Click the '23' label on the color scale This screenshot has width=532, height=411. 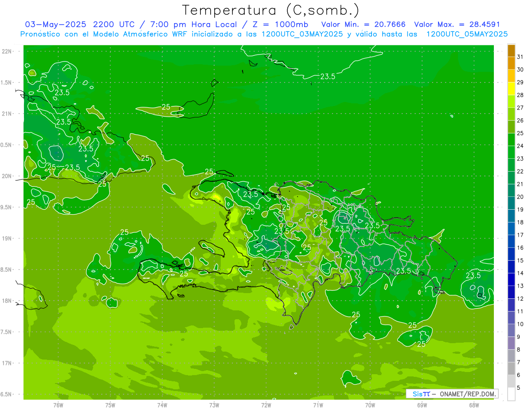tap(520, 159)
